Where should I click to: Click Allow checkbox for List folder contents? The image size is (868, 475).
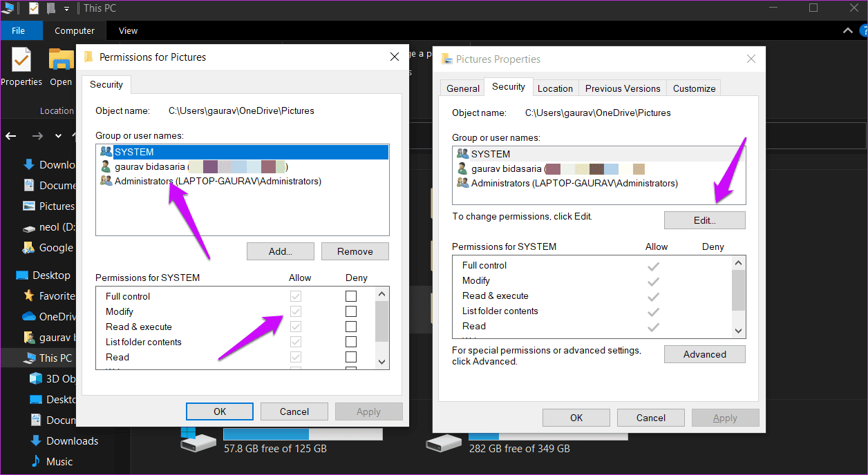(296, 342)
